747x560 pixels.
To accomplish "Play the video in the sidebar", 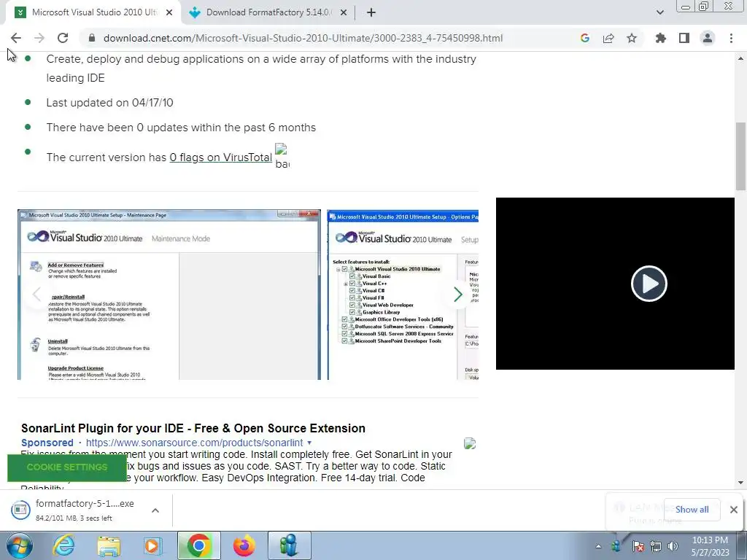I will (x=649, y=284).
